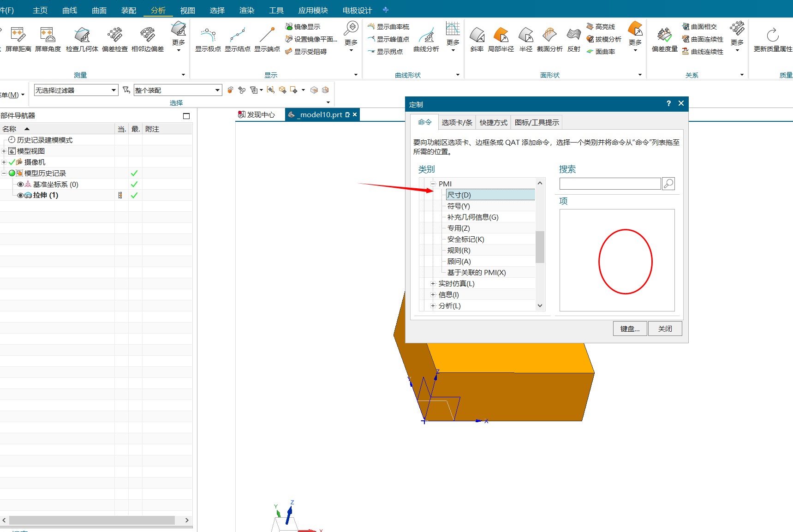
Task: Click 显示拐点 command
Action: (x=385, y=52)
